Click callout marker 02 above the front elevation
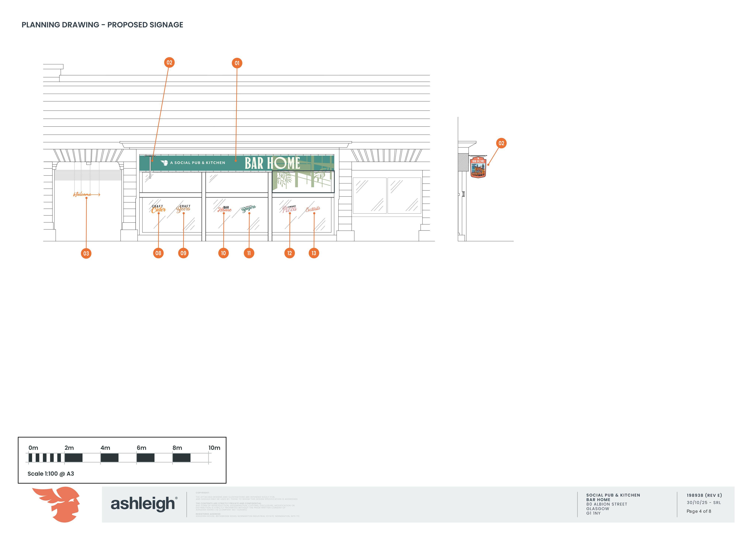The image size is (756, 535). click(x=169, y=63)
